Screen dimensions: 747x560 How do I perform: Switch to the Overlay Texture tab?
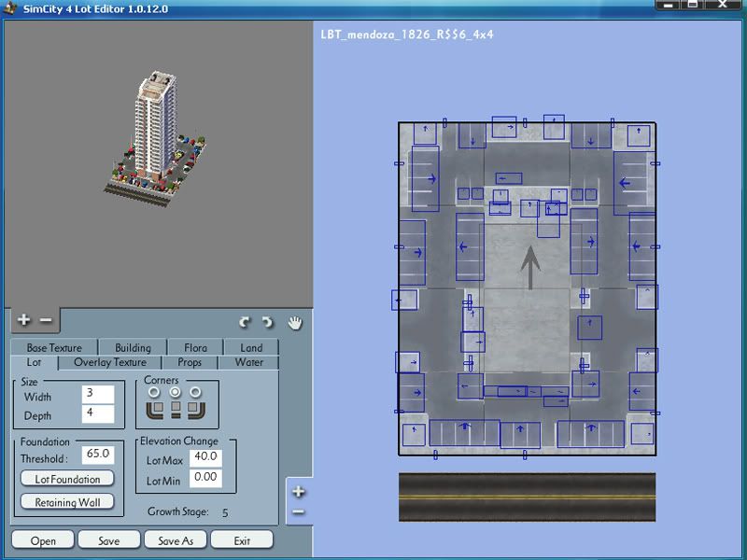coord(110,362)
